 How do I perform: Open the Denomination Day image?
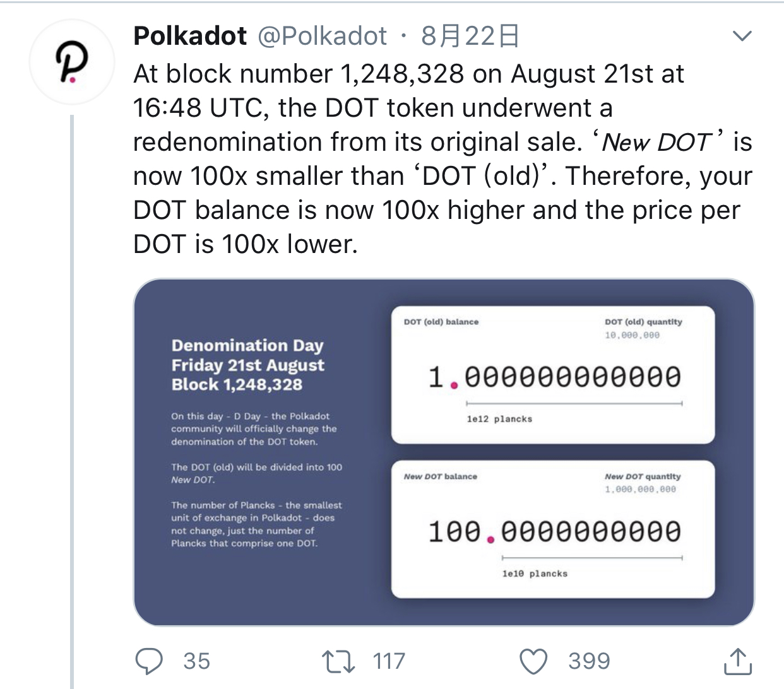click(x=444, y=452)
